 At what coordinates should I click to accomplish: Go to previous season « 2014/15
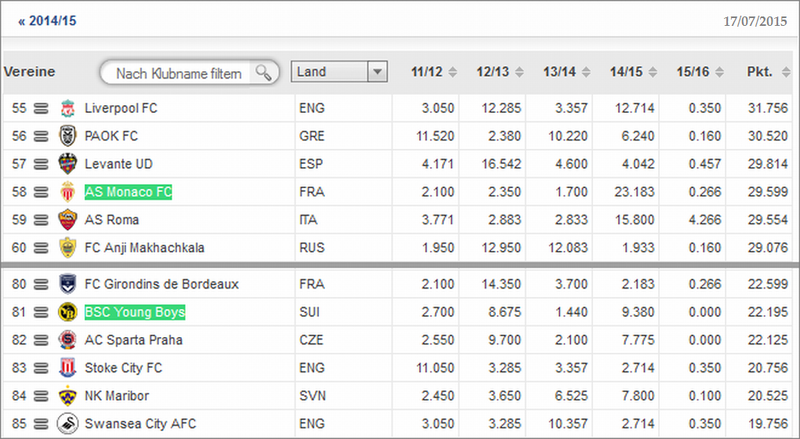pyautogui.click(x=47, y=21)
